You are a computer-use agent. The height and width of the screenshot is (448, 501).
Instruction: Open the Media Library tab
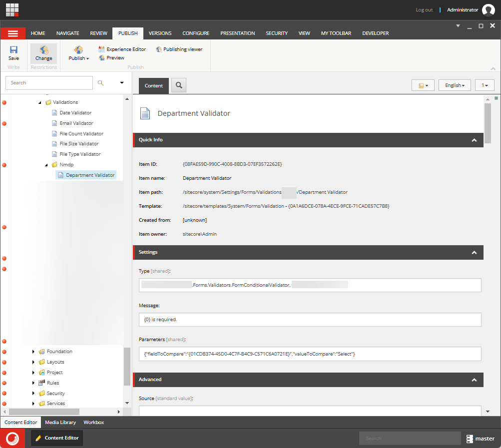point(60,422)
